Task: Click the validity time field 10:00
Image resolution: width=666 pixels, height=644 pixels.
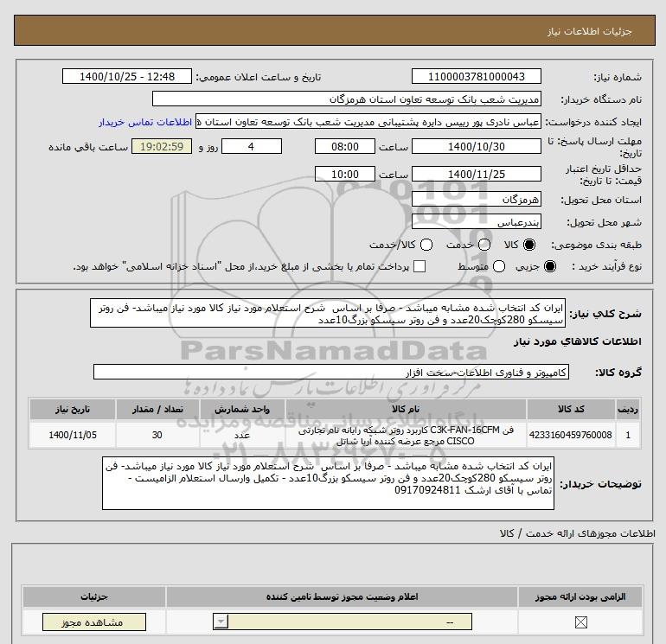Action: 345,174
